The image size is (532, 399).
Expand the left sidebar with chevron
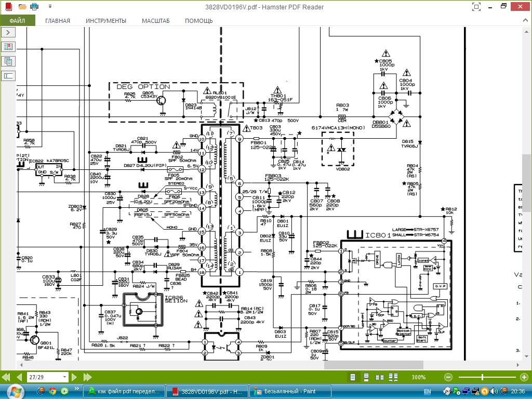coord(8,32)
